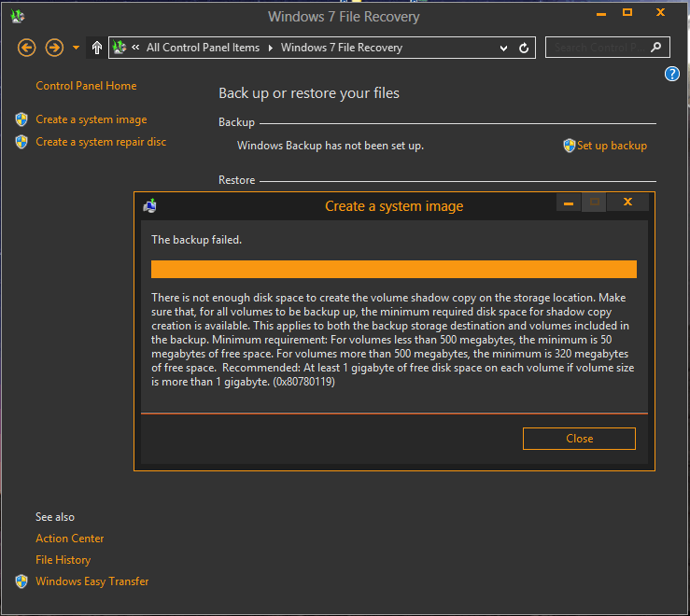Click the Set up backup link
Viewport: 690px width, 616px height.
click(x=612, y=146)
